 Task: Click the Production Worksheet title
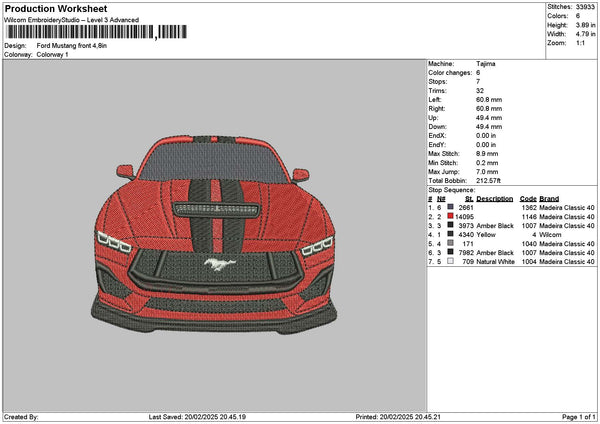tap(56, 9)
